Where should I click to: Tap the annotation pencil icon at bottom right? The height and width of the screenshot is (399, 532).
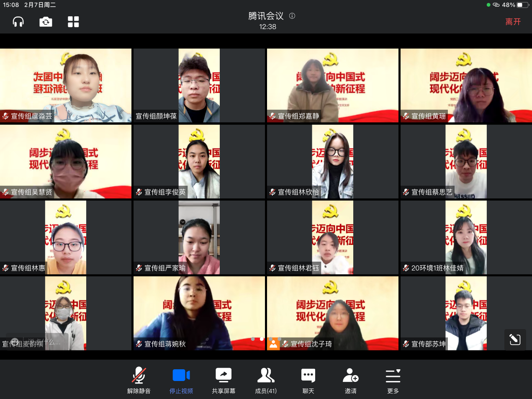[515, 340]
